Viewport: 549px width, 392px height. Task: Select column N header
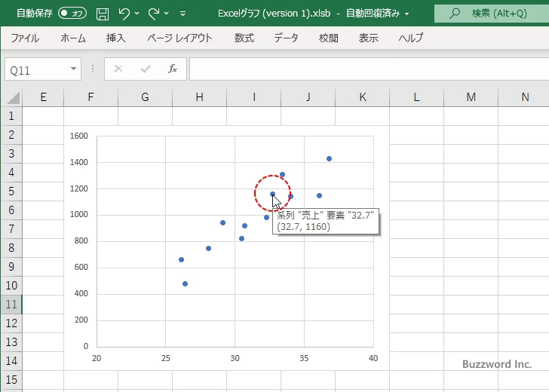[x=524, y=97]
